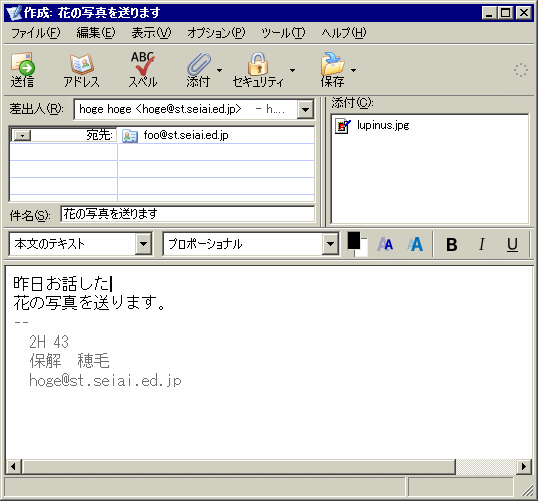The height and width of the screenshot is (501, 538).
Task: Click the empty second recipient row
Action: [162, 152]
